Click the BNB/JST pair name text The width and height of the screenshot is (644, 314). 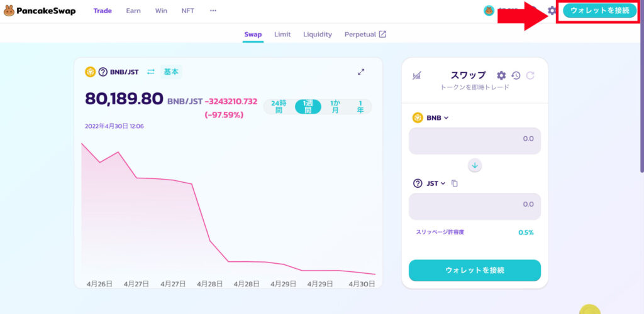(124, 72)
